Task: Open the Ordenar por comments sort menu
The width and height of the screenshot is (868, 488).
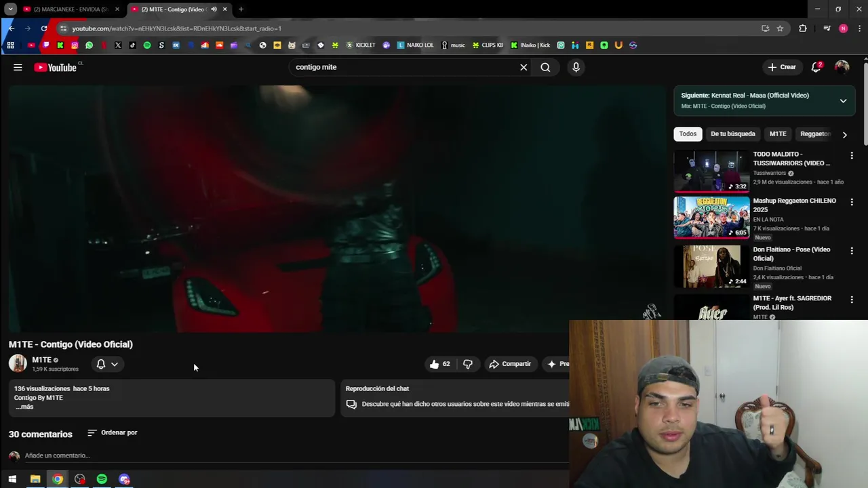Action: (x=113, y=432)
